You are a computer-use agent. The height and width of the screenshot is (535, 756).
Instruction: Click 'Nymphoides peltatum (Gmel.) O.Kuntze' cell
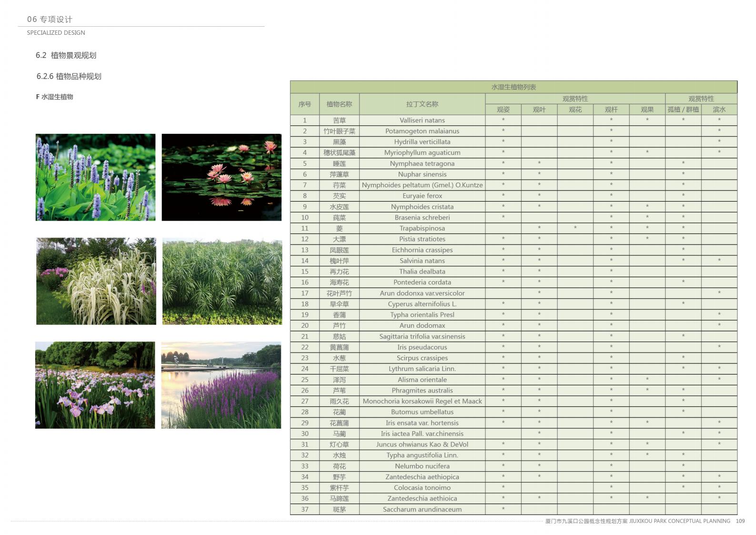pos(422,185)
